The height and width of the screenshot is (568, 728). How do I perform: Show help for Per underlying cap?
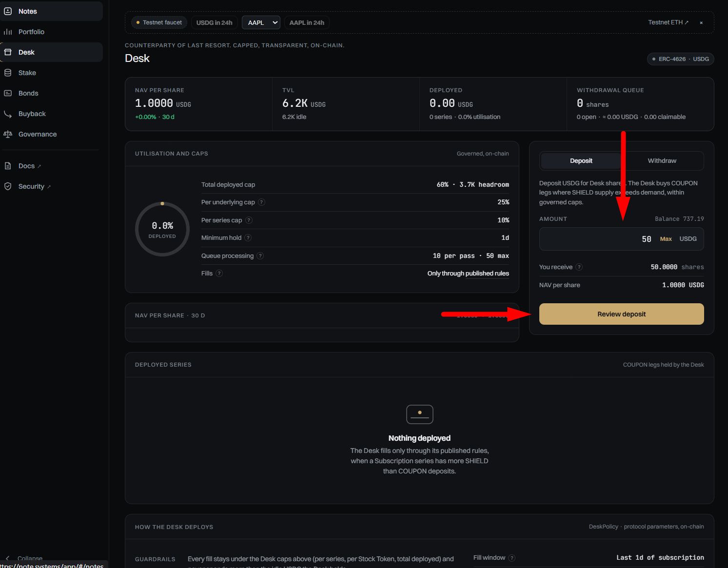(262, 202)
